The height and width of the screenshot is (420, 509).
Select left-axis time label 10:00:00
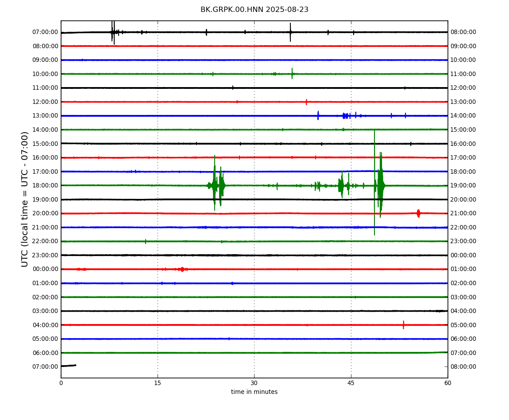tap(46, 74)
